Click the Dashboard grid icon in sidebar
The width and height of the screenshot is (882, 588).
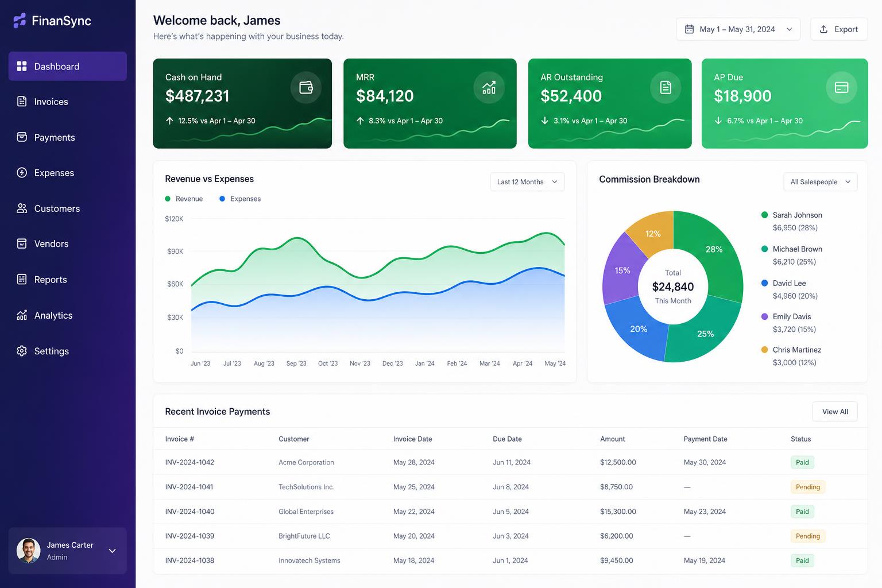coord(22,66)
